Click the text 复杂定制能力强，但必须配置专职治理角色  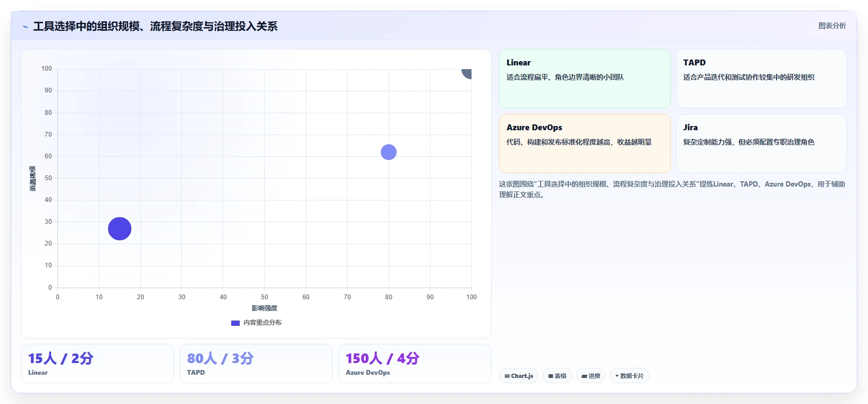748,142
